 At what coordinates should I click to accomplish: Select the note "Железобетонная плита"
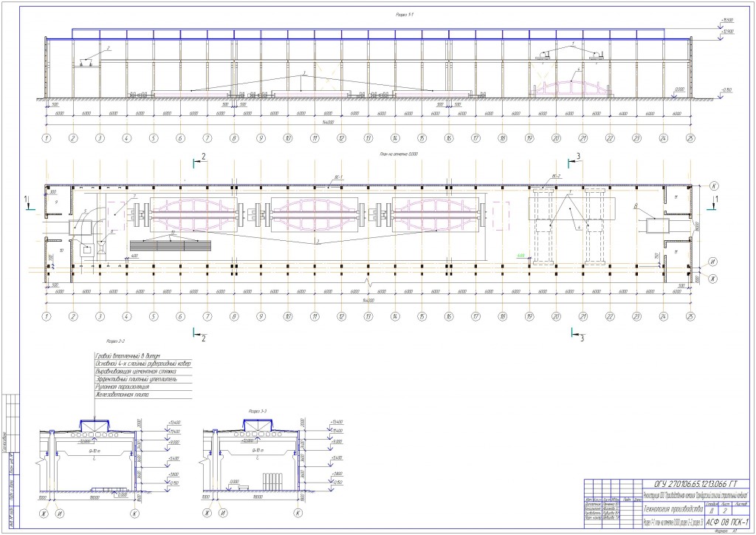[122, 395]
